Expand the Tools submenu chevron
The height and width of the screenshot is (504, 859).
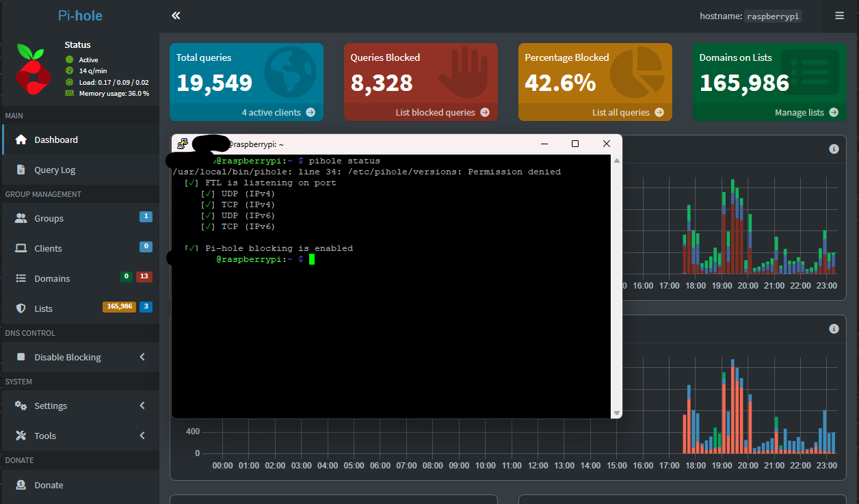142,436
